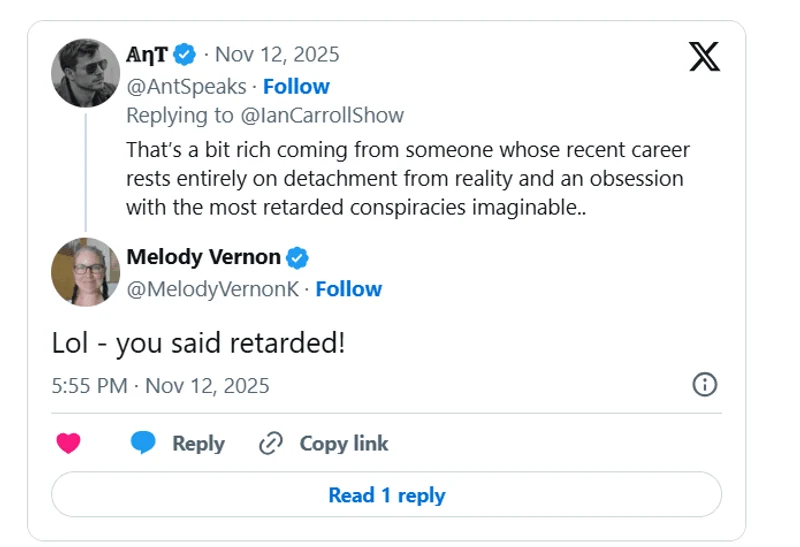Click the copy link chain icon
The width and height of the screenshot is (800, 547).
(x=270, y=444)
